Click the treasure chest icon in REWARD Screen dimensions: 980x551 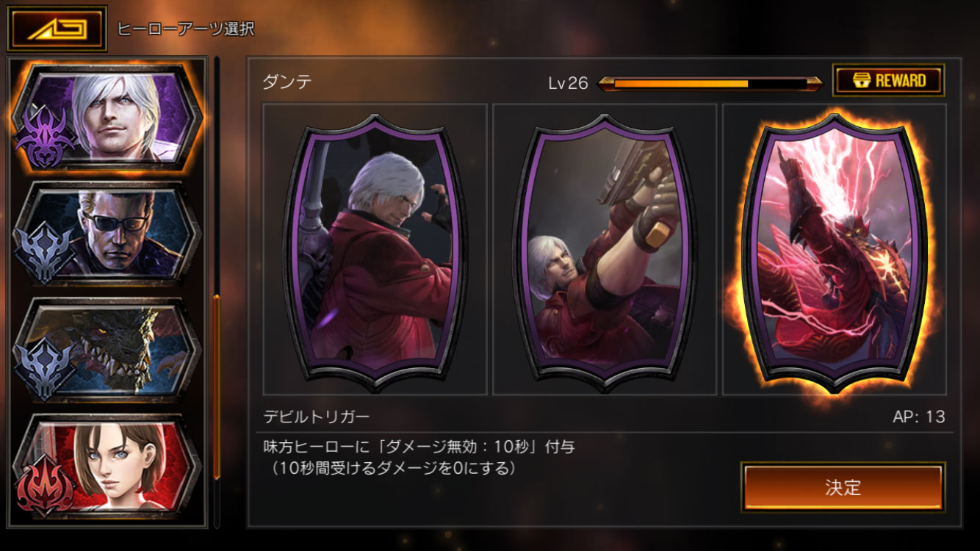(857, 80)
